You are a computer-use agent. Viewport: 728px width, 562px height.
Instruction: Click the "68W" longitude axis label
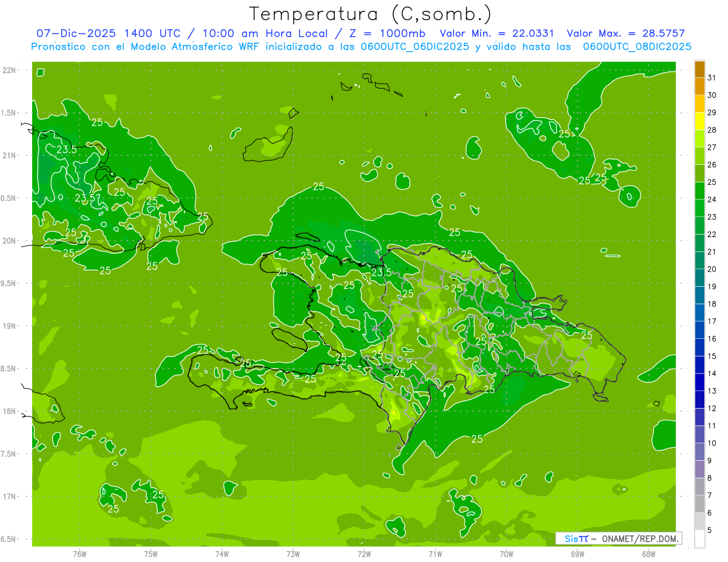[x=649, y=554]
